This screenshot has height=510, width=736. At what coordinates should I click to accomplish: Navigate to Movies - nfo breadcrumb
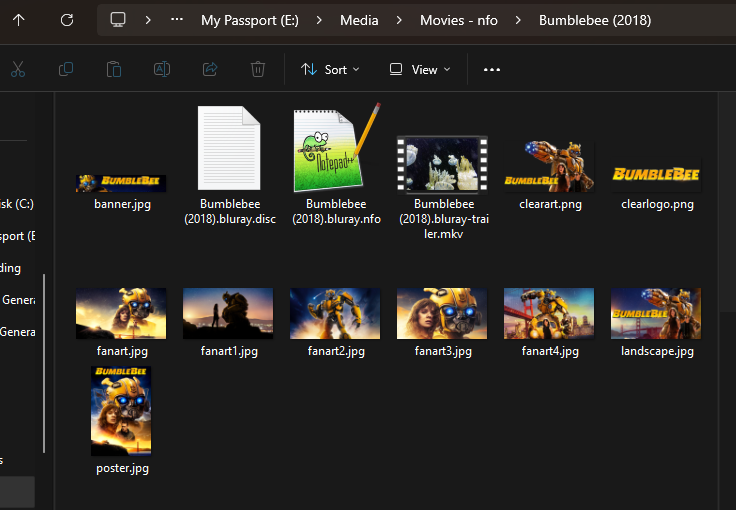click(457, 20)
